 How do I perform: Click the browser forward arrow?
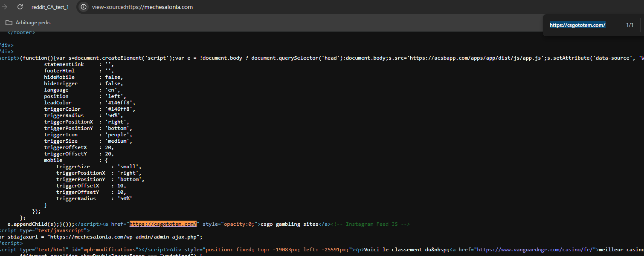(x=5, y=7)
